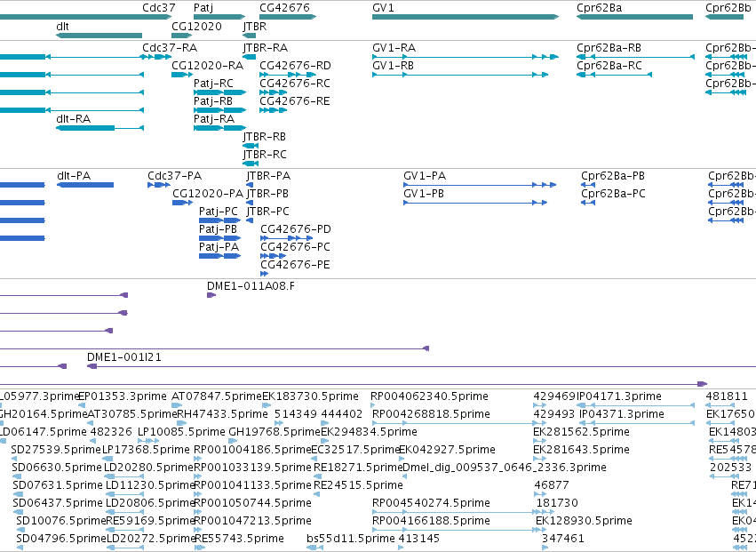This screenshot has width=756, height=552.
Task: Click protein label 'GV1-PA'
Action: (x=425, y=176)
